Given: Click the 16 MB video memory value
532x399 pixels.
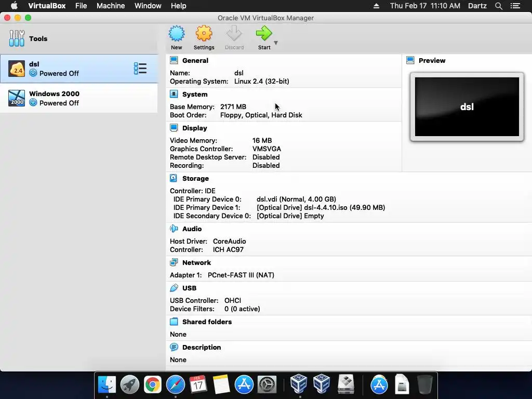Looking at the screenshot, I should 262,140.
